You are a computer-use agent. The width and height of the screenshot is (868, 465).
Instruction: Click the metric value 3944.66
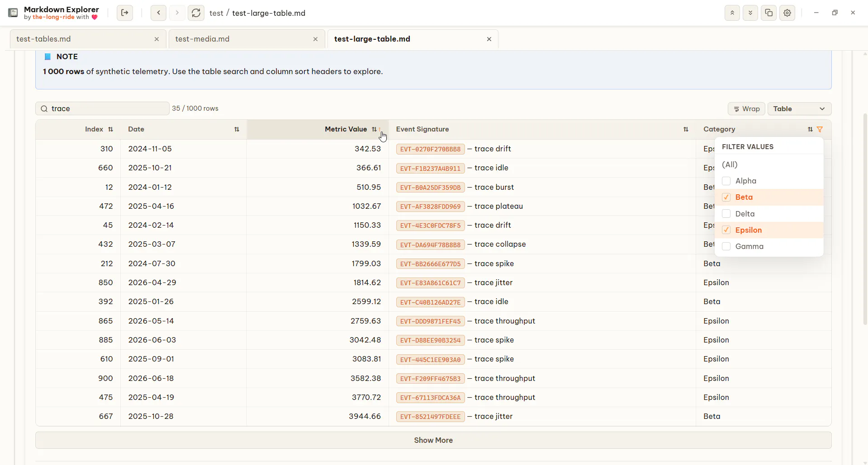tap(365, 416)
